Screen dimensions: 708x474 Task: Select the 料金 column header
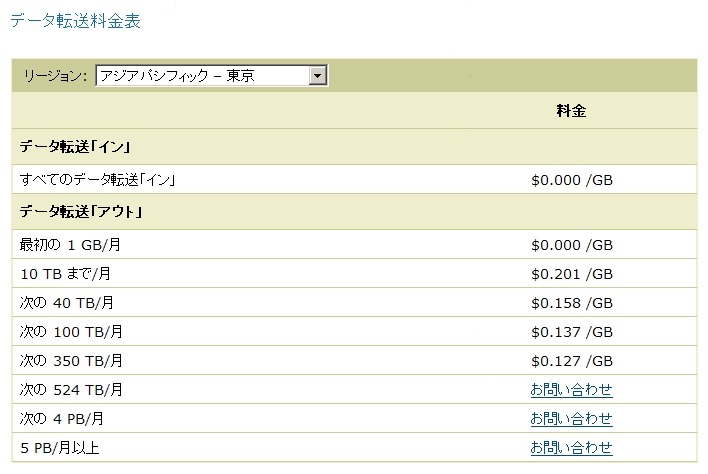point(570,111)
